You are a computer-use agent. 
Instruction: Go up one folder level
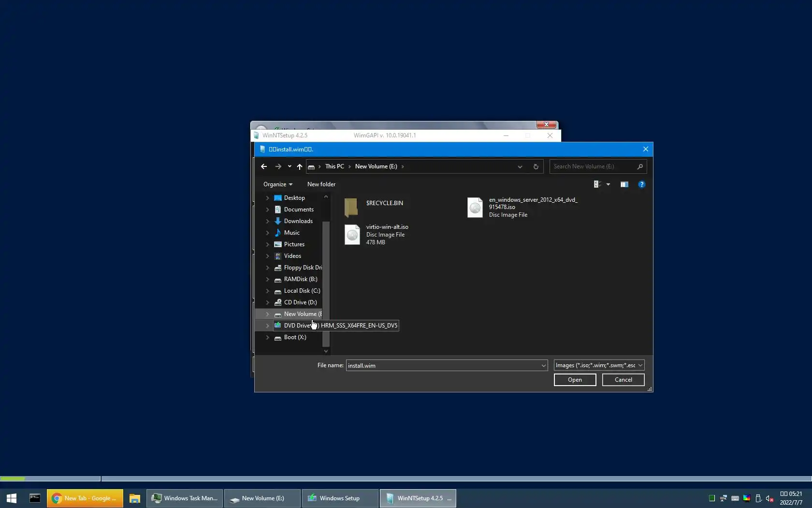tap(300, 166)
